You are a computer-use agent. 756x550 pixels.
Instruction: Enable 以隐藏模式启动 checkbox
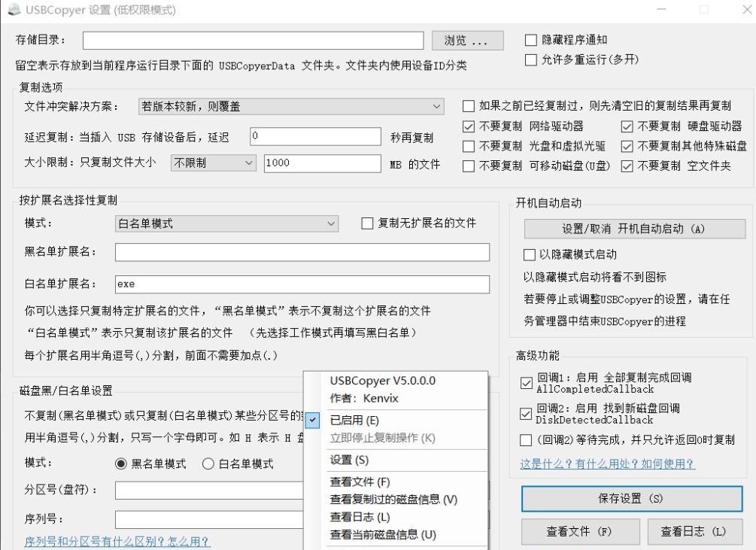pyautogui.click(x=529, y=254)
